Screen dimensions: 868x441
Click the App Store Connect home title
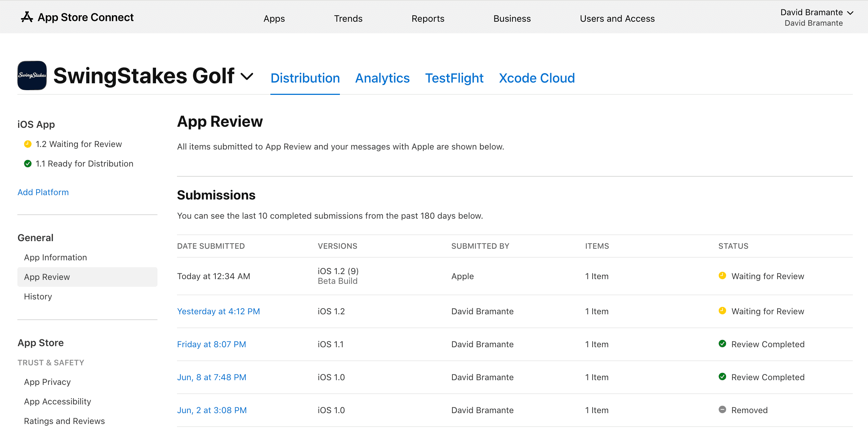[x=85, y=17]
